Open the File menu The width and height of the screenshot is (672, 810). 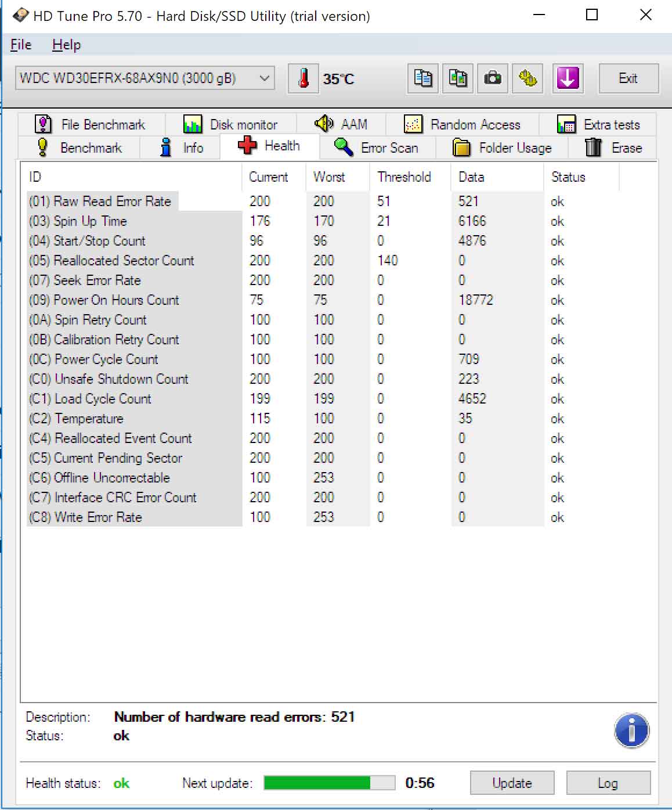click(x=21, y=45)
